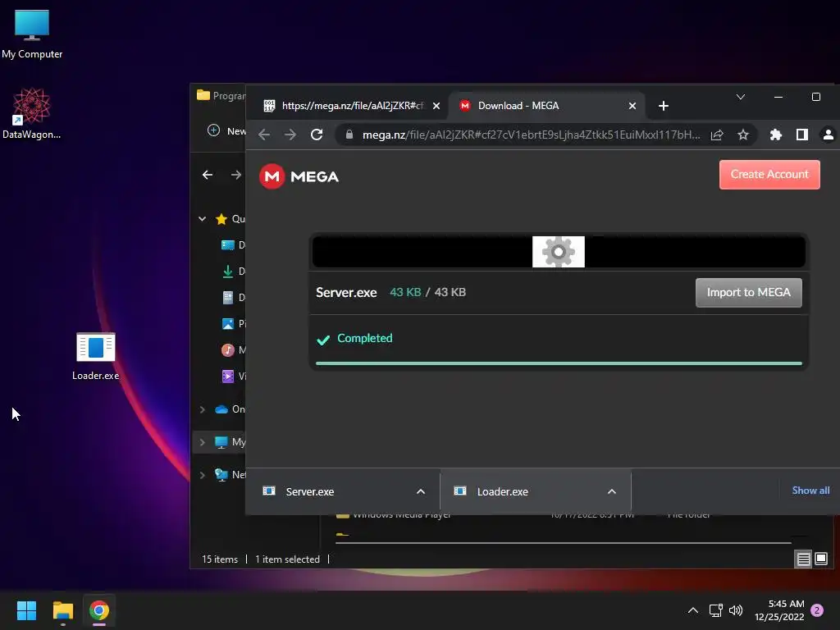Click the gear file thumbnail
Viewport: 840px width, 630px height.
[x=558, y=252]
